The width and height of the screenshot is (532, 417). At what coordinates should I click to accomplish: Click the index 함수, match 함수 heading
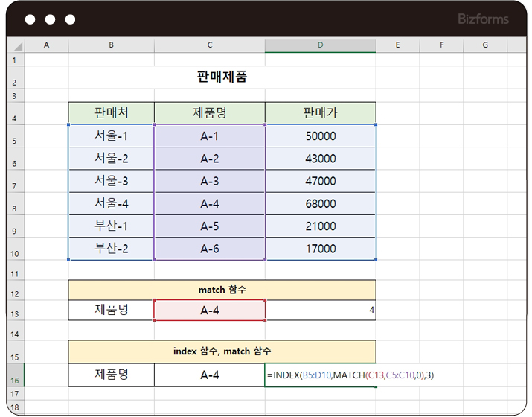[x=222, y=351]
